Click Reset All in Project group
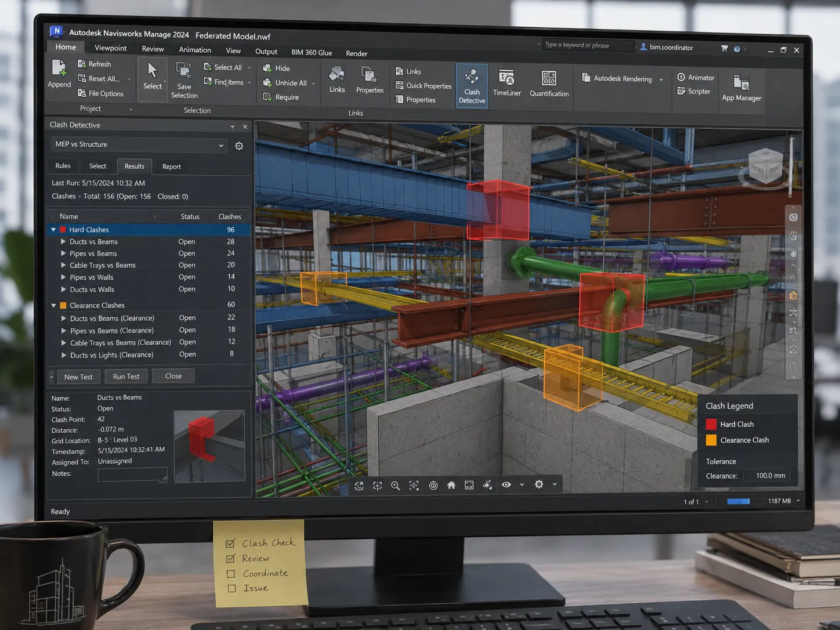This screenshot has height=630, width=840. coord(104,79)
